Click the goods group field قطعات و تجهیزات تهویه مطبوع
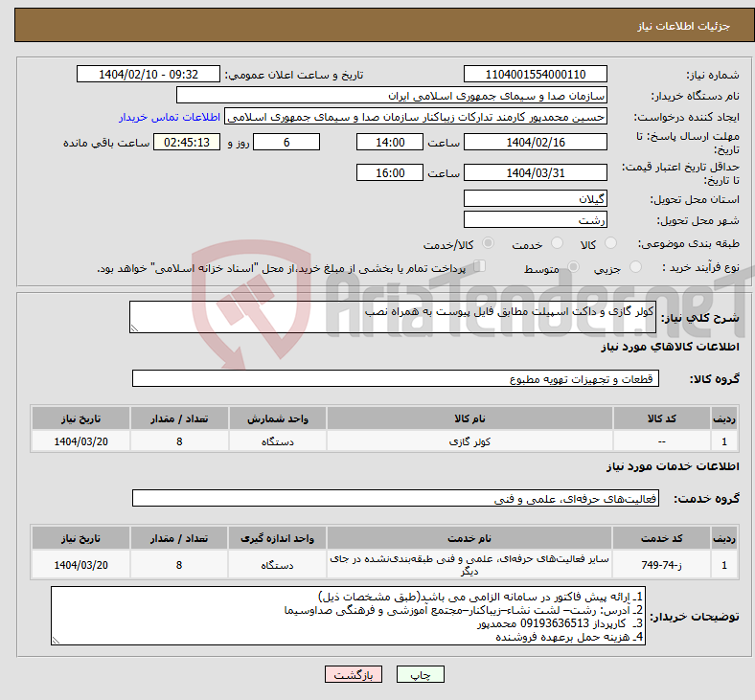 click(396, 378)
